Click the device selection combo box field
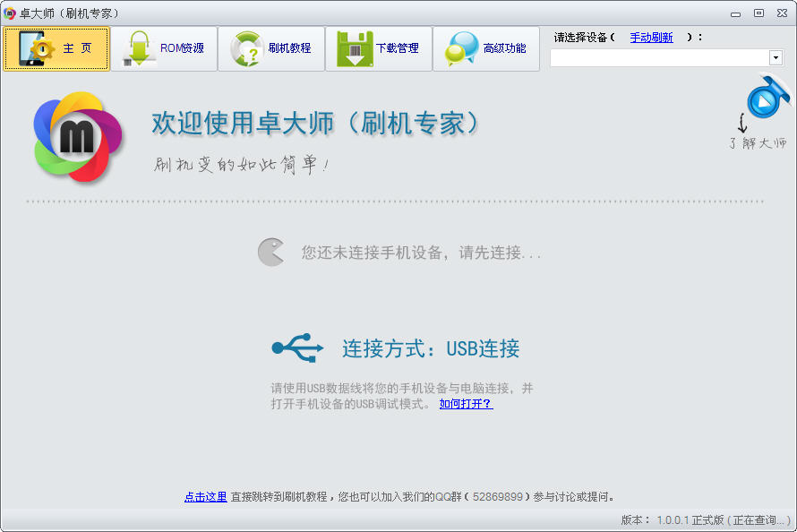Image resolution: width=797 pixels, height=532 pixels. pyautogui.click(x=666, y=58)
